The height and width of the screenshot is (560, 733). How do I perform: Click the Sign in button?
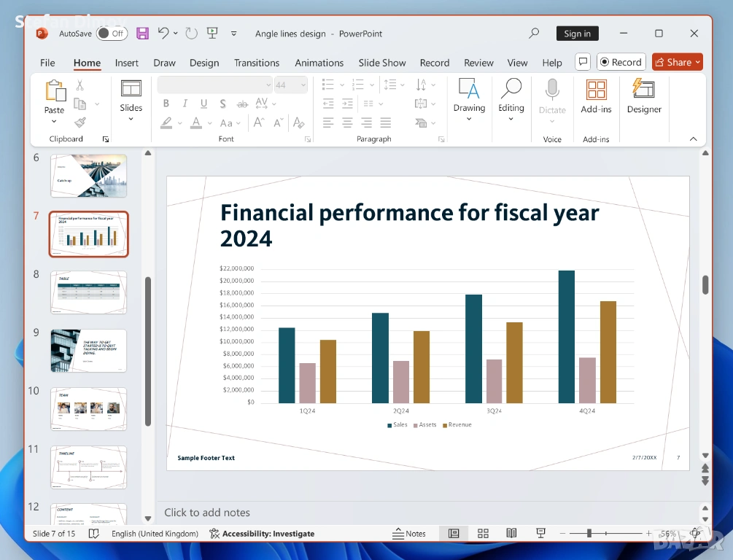[x=577, y=34]
